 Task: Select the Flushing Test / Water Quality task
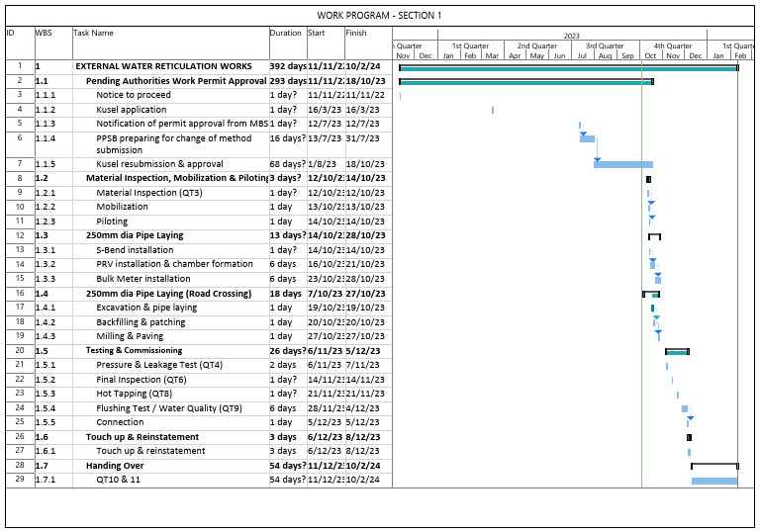click(x=168, y=408)
